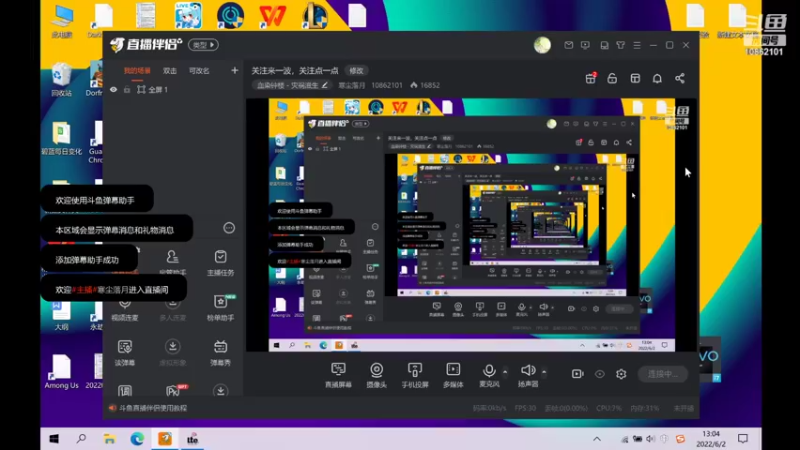Open the PK tool with HOT badge
800x450 pixels.
coord(174,390)
